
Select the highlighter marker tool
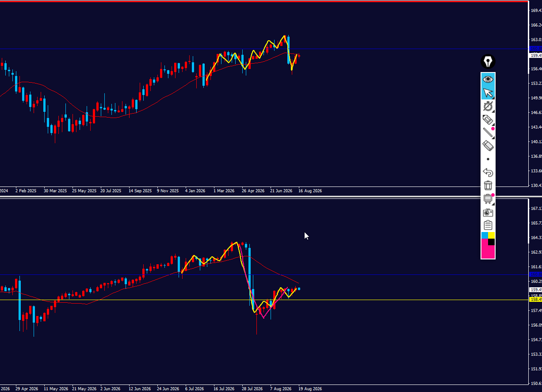click(x=488, y=119)
